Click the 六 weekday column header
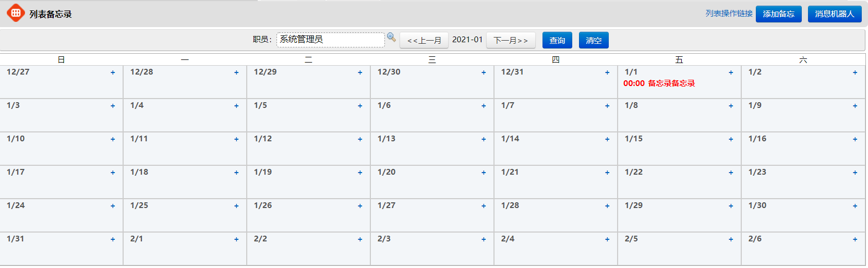868x268 pixels. pos(803,60)
